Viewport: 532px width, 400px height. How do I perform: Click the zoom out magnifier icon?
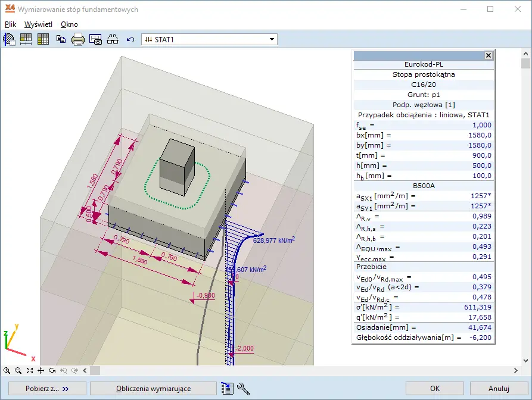[18, 370]
